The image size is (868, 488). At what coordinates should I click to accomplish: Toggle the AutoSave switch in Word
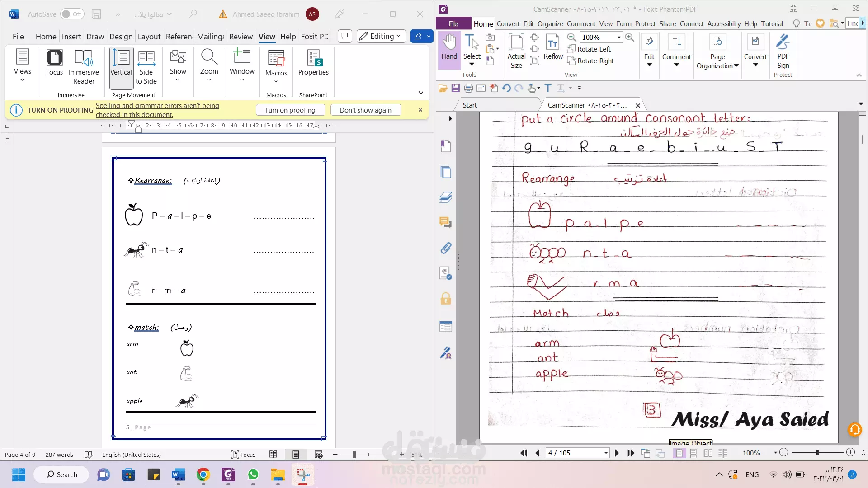tap(72, 14)
